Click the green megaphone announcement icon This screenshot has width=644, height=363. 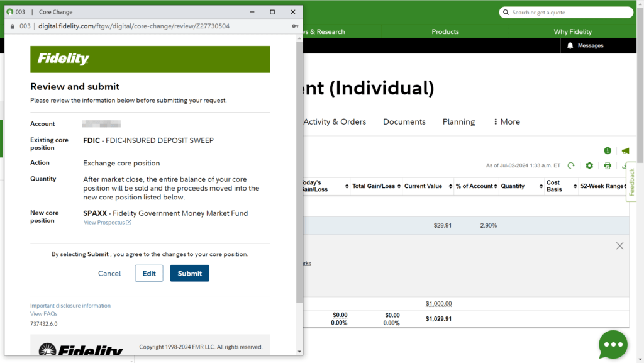pyautogui.click(x=625, y=151)
